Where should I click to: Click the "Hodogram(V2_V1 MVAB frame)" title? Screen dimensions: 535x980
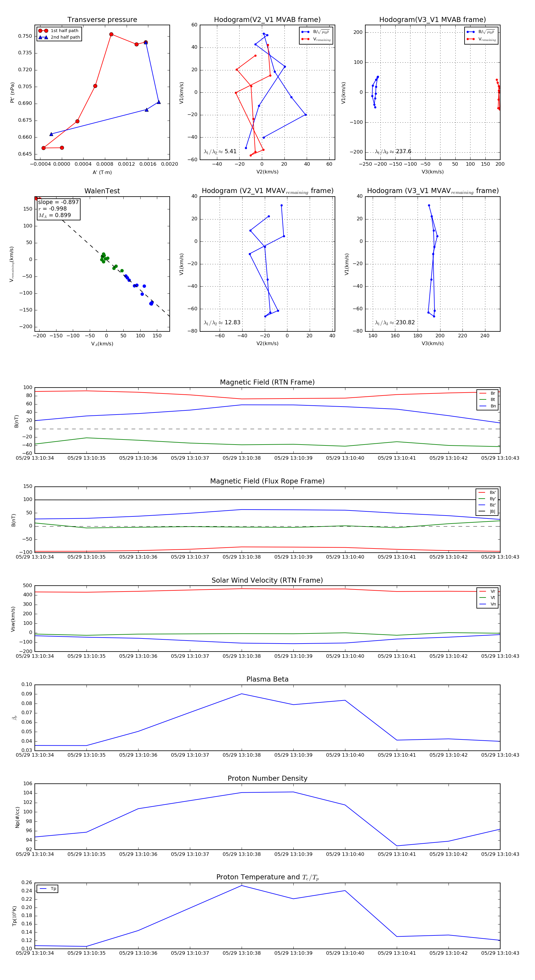(x=267, y=20)
